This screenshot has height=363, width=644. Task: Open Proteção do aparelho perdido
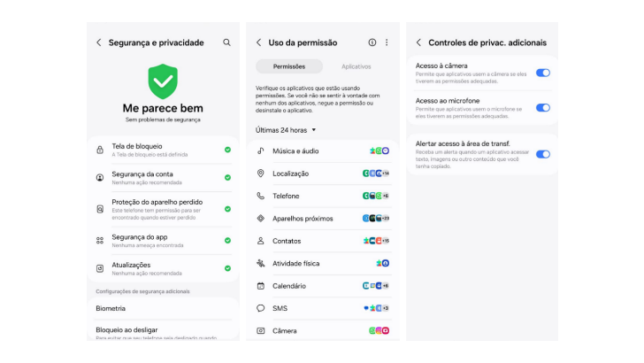[x=163, y=209]
